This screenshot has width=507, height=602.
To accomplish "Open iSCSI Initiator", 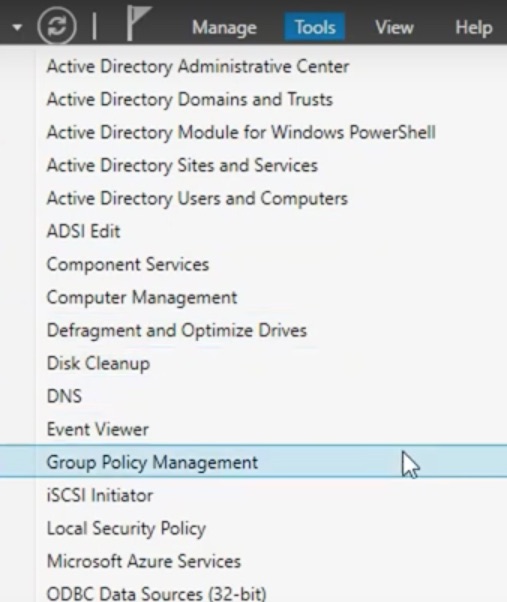I will click(x=100, y=495).
